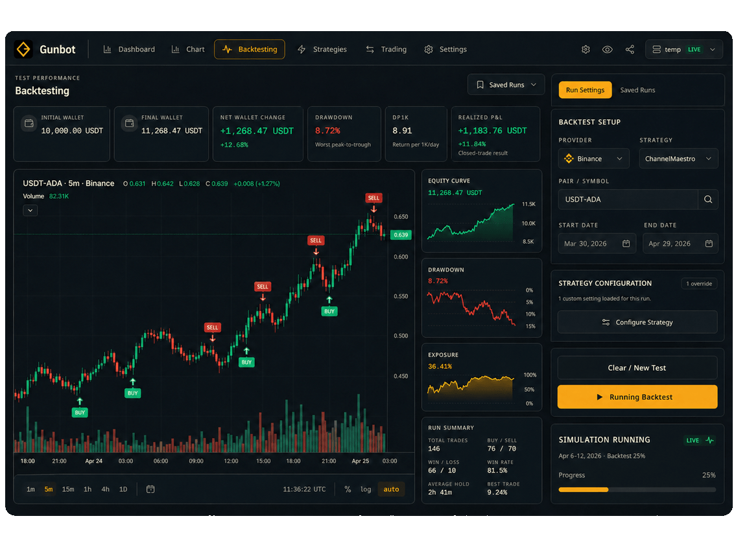Open the header settings gear icon
This screenshot has height=560, width=747.
click(x=586, y=49)
